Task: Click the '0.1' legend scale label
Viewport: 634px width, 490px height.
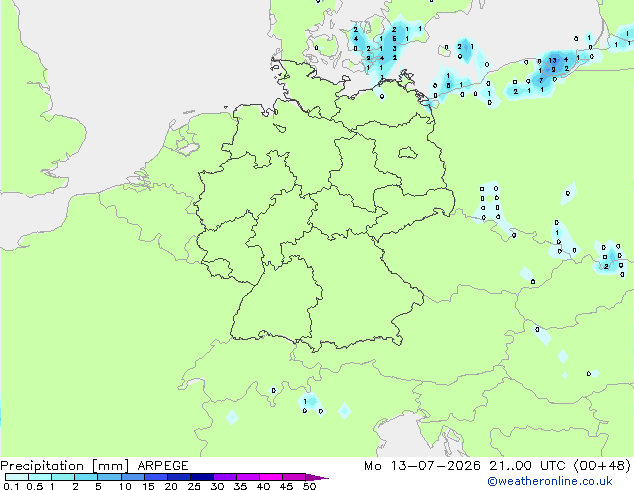Action: pos(11,486)
